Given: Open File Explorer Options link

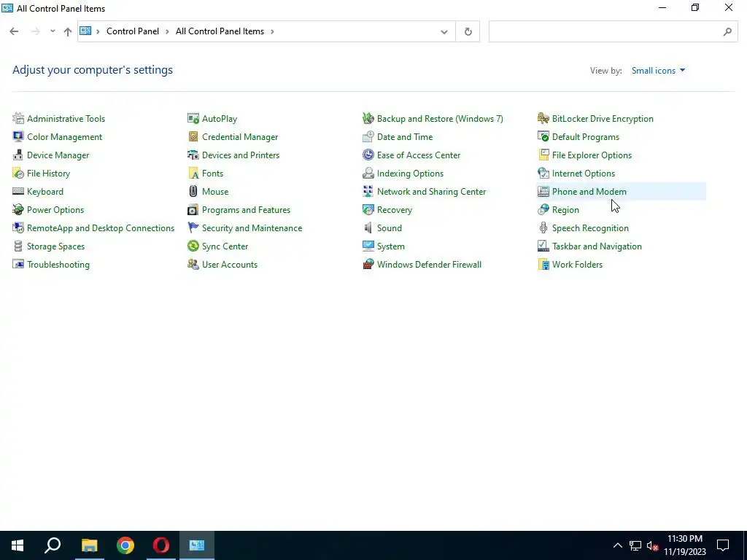Looking at the screenshot, I should (592, 155).
